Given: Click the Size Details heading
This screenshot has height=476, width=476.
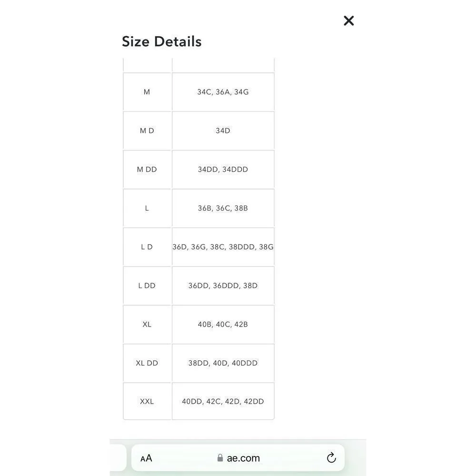Looking at the screenshot, I should tap(161, 41).
